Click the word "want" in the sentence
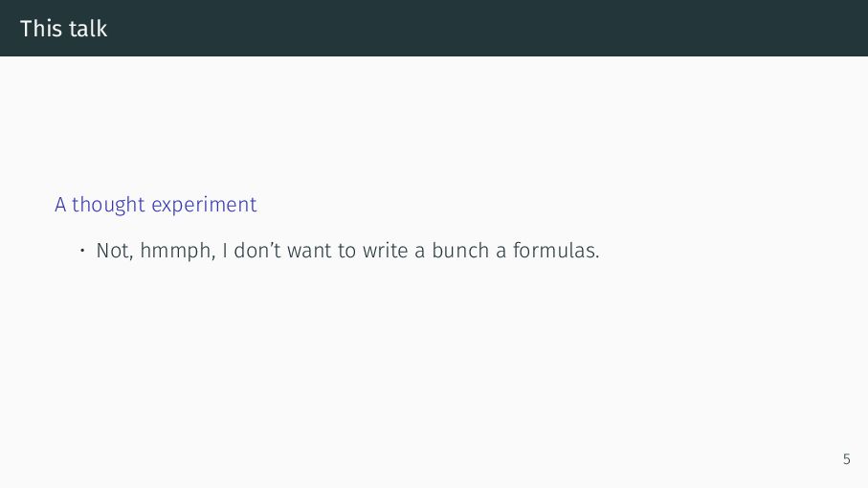Viewport: 868px width, 488px height. (x=309, y=252)
